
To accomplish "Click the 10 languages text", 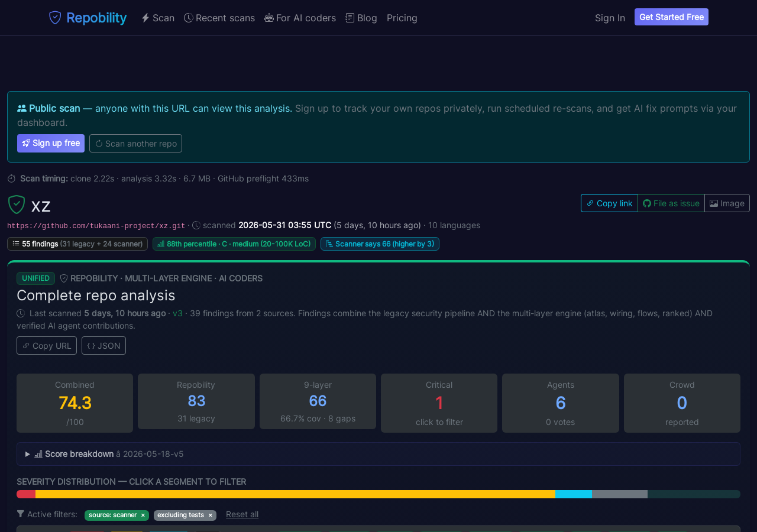I will coord(454,225).
